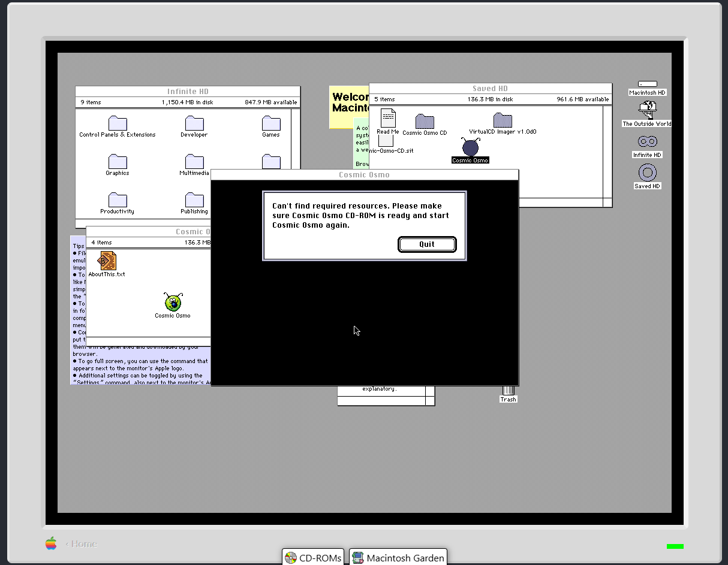The height and width of the screenshot is (565, 728).
Task: Click the "1,150.4 MB in disk" text
Action: pyautogui.click(x=187, y=102)
